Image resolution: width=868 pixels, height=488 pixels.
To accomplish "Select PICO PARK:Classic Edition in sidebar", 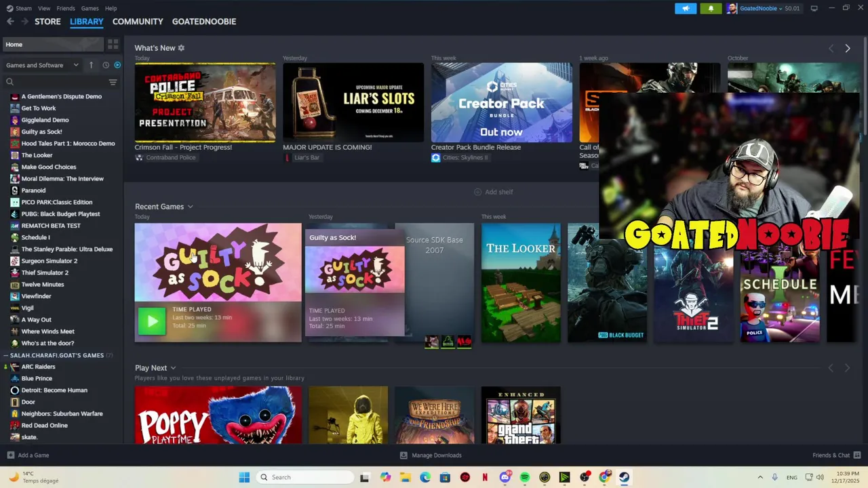I will click(56, 202).
